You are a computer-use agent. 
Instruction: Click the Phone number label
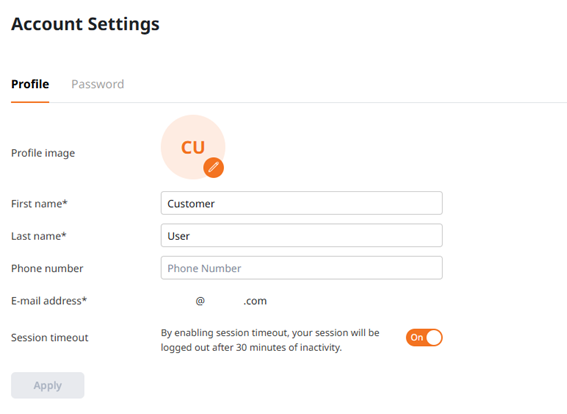(47, 268)
